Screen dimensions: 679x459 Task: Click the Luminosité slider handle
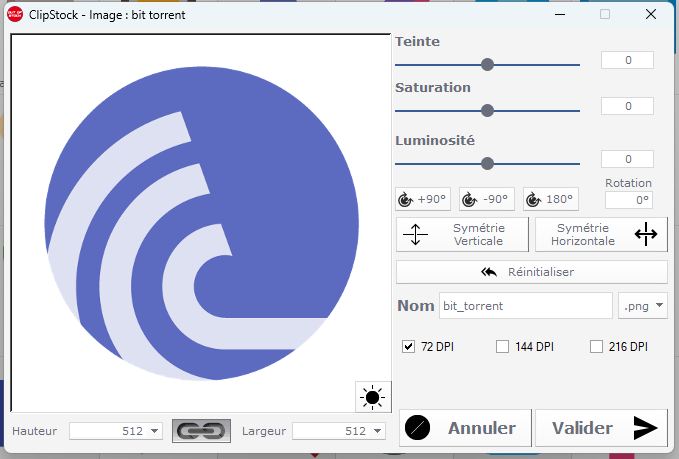(x=488, y=164)
